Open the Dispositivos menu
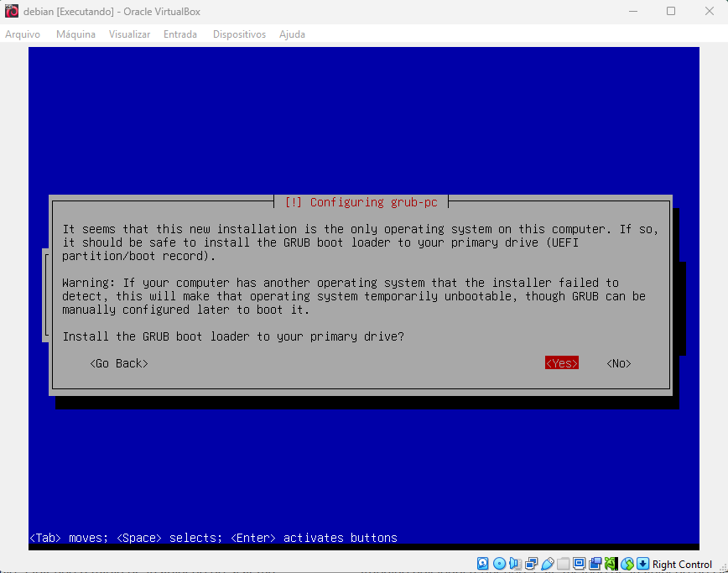Screen dimensions: 728x573 [240, 34]
